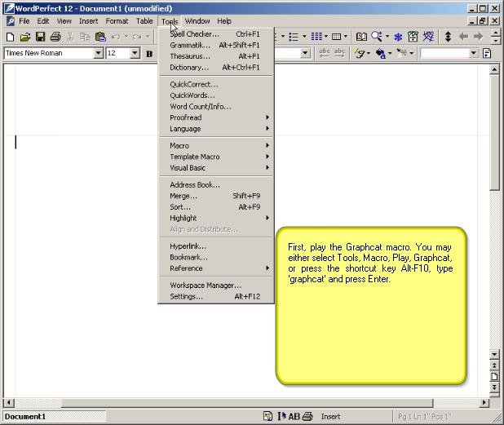Open the font color dropdown arrow
Screen dimensions: 504x425
pyautogui.click(x=390, y=53)
